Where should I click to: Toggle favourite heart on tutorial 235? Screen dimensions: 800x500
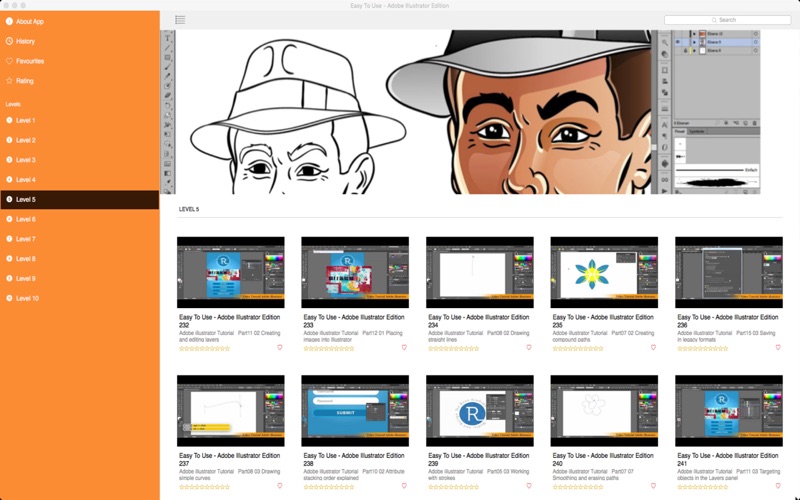(x=653, y=348)
